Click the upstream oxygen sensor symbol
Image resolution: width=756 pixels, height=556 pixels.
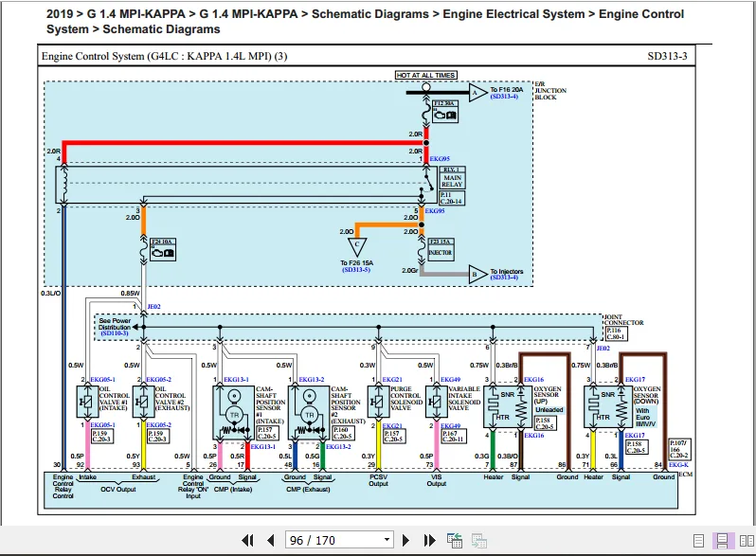[508, 406]
